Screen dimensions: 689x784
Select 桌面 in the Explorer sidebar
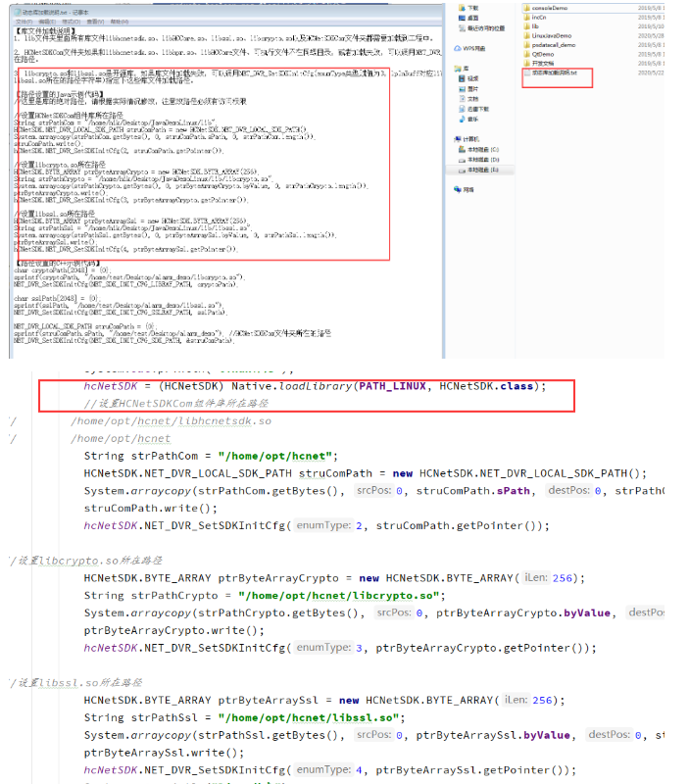468,18
